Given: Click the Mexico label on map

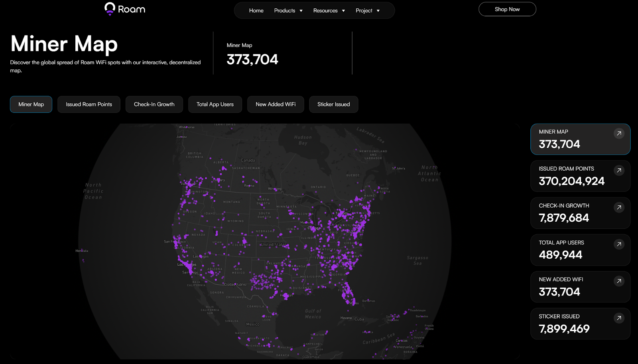Looking at the screenshot, I should coord(253,324).
